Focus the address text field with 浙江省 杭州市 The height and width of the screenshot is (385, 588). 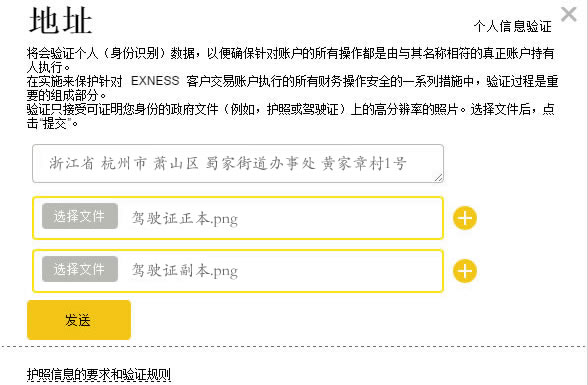tap(238, 163)
